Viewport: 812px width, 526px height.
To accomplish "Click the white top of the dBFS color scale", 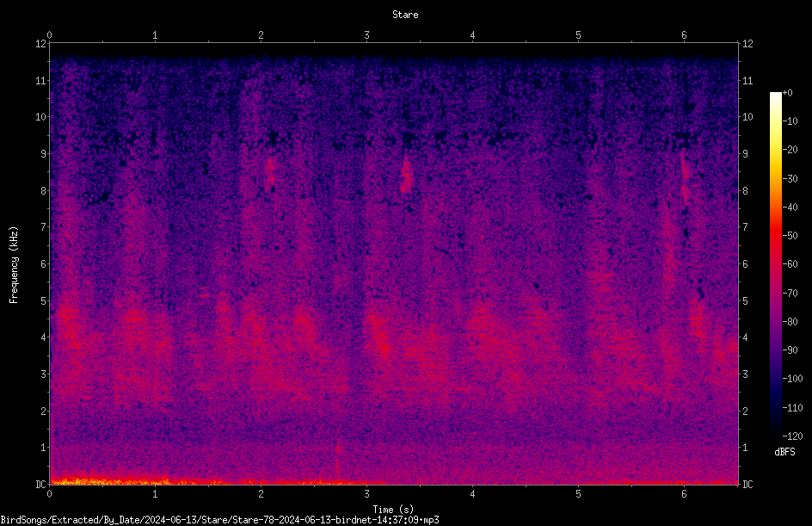I will [x=775, y=96].
